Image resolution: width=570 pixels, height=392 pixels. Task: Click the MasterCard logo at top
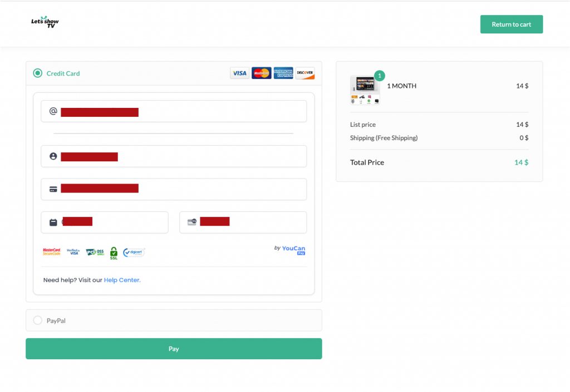(261, 73)
